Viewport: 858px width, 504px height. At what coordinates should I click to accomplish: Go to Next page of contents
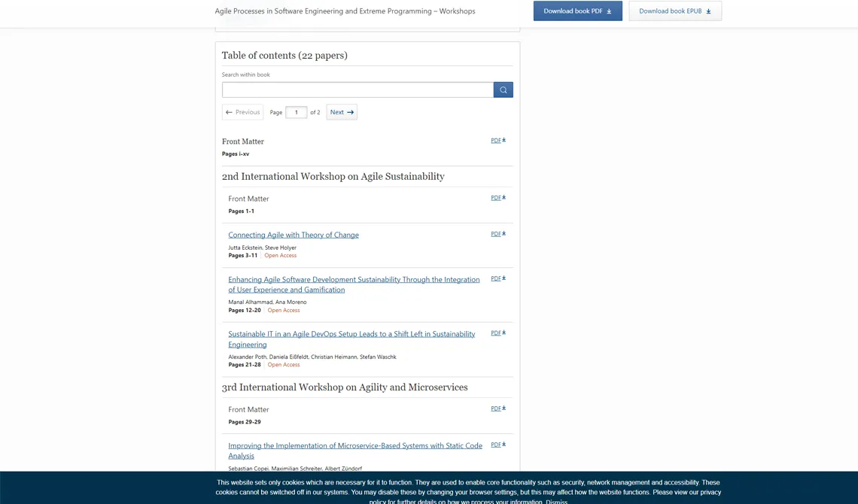(x=342, y=112)
